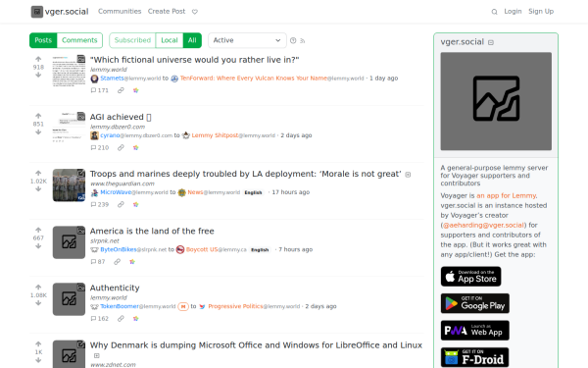
Task: Expand the Denmark LibreOffice post body
Action: [97, 355]
